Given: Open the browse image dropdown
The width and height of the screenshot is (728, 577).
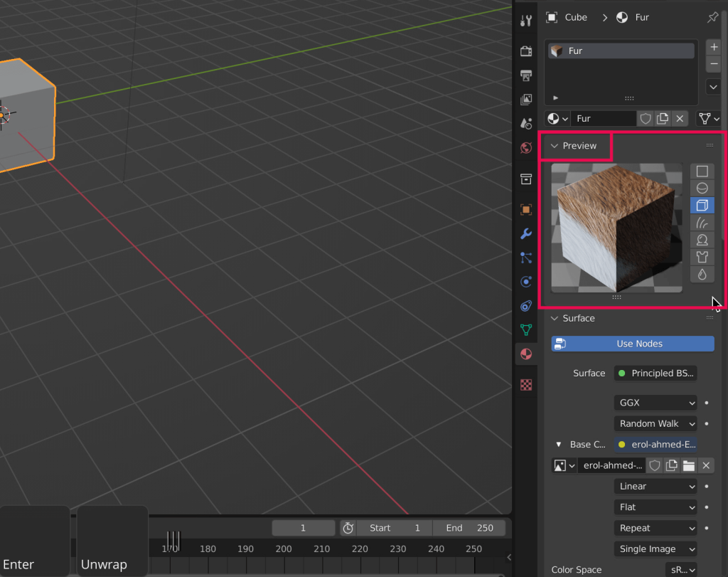Looking at the screenshot, I should pyautogui.click(x=564, y=465).
